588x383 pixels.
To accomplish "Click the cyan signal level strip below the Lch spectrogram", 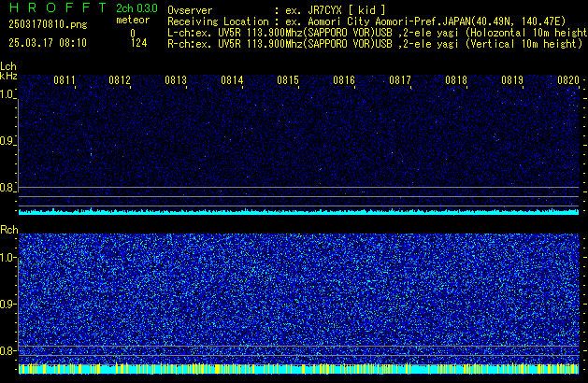I will click(x=299, y=212).
